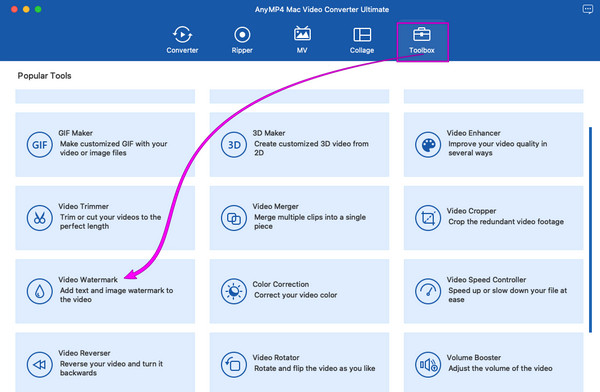Click the Volume Booster speaker icon
Viewport: 600px width, 392px height.
[428, 365]
